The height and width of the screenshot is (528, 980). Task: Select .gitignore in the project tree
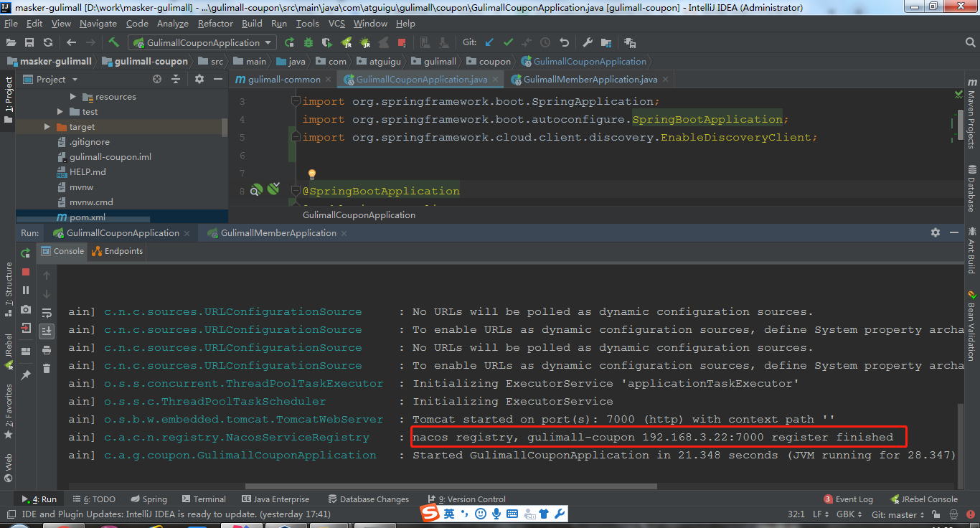[x=89, y=141]
